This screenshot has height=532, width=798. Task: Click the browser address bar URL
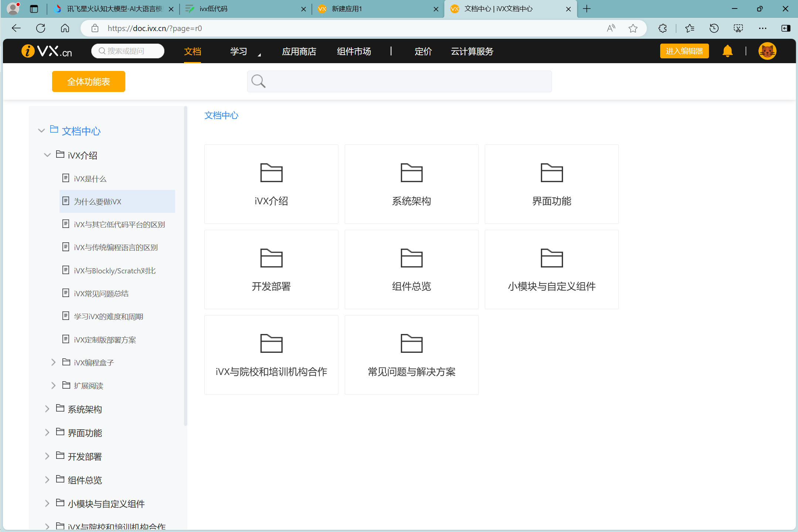click(x=155, y=28)
